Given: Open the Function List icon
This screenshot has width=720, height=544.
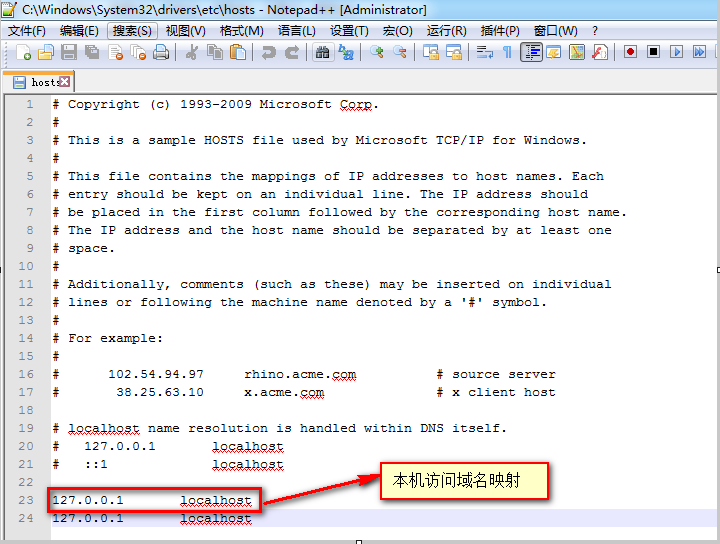Looking at the screenshot, I should (x=600, y=52).
